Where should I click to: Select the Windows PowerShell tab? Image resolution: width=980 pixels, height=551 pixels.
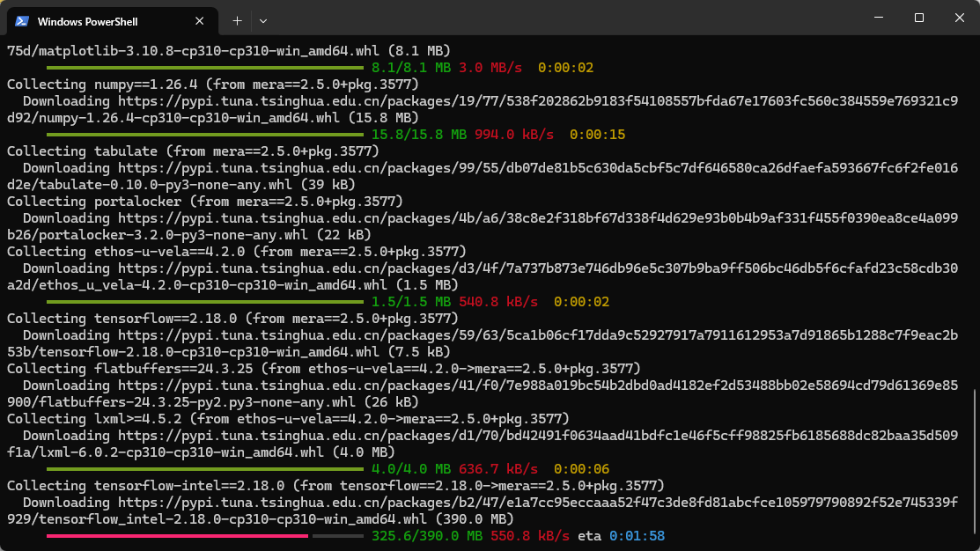coord(113,21)
